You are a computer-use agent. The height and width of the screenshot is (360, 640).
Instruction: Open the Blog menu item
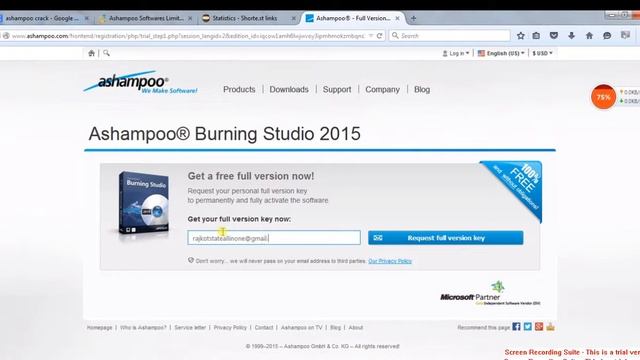coord(422,89)
